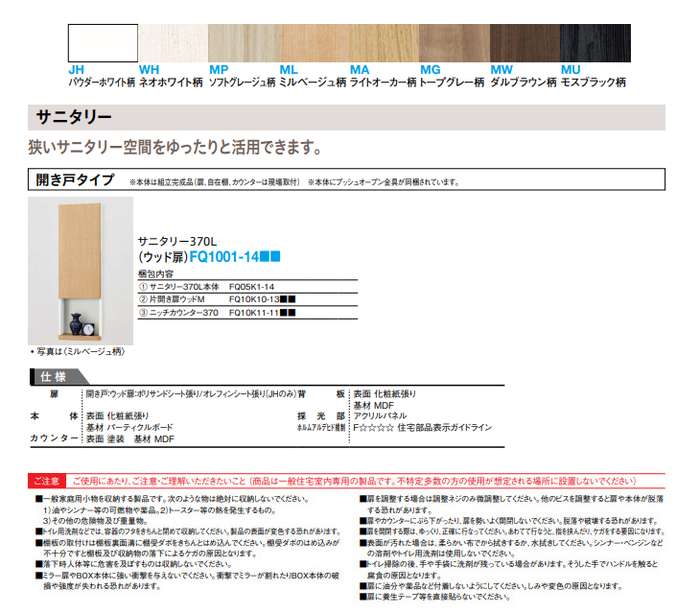
Task: Choose the MG Taupe Gray swatch
Action: (x=455, y=43)
